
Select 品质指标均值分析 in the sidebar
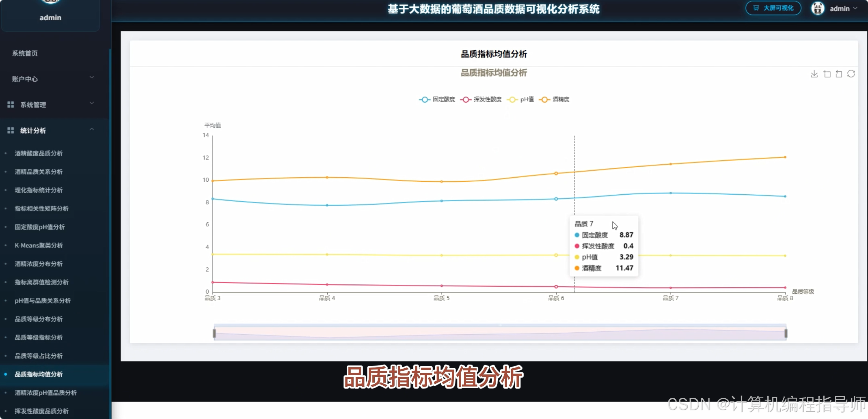click(x=39, y=374)
